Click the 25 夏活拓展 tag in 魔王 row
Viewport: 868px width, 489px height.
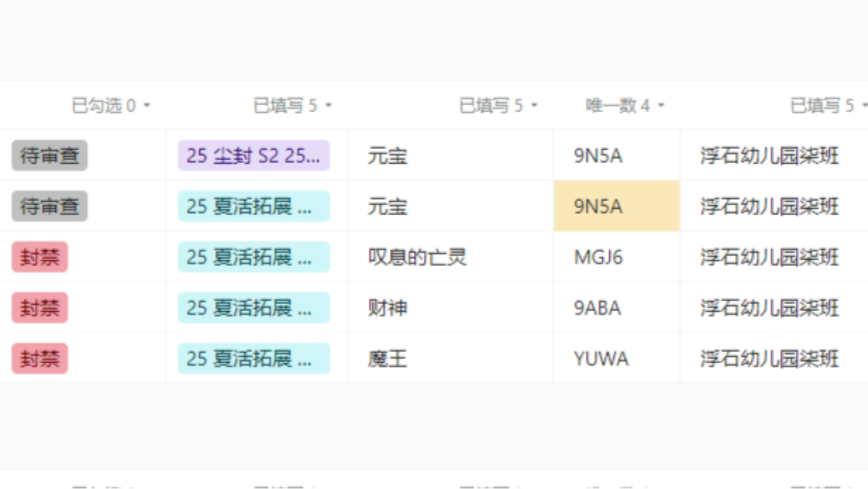pyautogui.click(x=253, y=358)
